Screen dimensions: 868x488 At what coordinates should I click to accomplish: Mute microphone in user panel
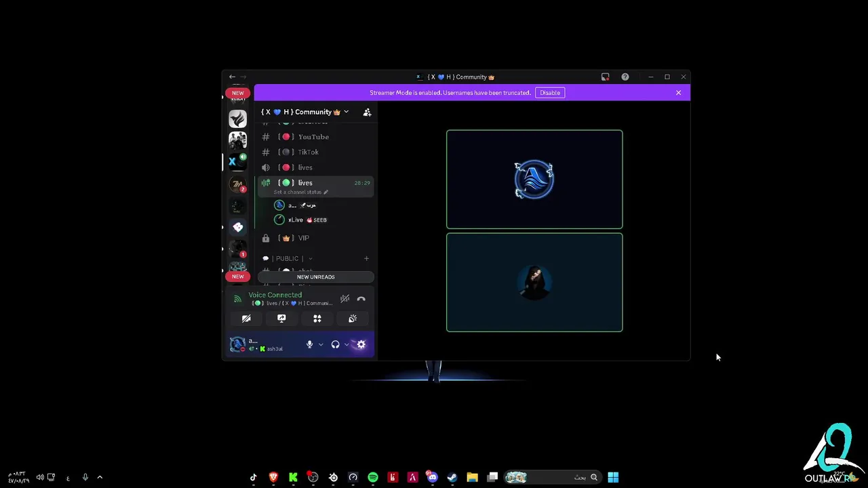point(310,344)
